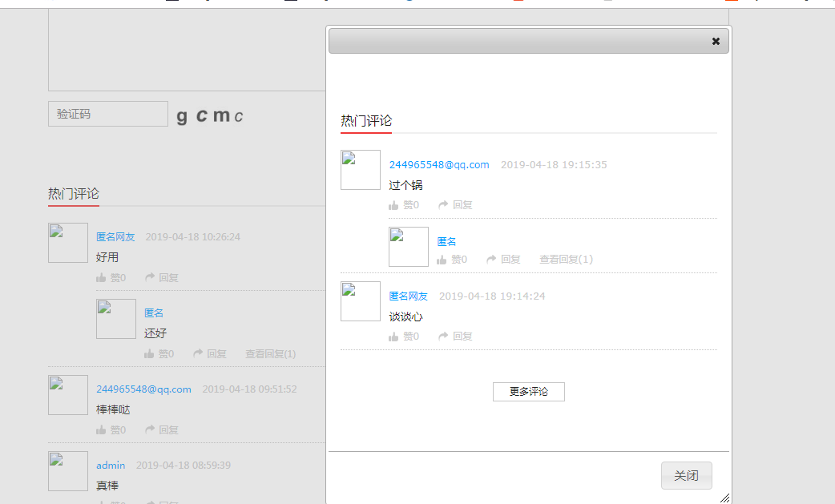Open 查看回复(1) under 还好 comment
Image resolution: width=835 pixels, height=504 pixels.
coord(271,354)
